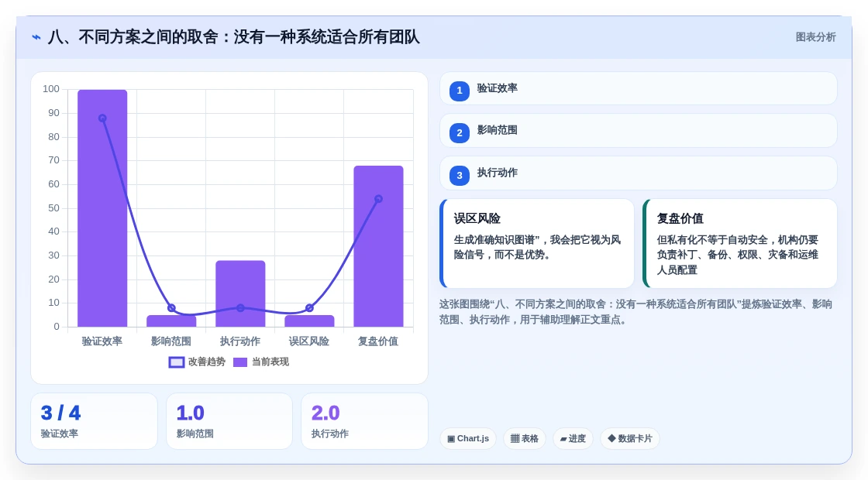Image resolution: width=868 pixels, height=480 pixels.
Task: Open the 误区风险 card heading
Action: tap(477, 218)
